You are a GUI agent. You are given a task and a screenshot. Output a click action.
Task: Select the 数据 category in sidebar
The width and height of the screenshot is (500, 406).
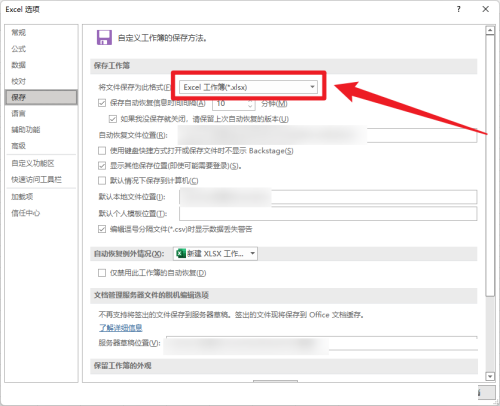click(x=19, y=65)
